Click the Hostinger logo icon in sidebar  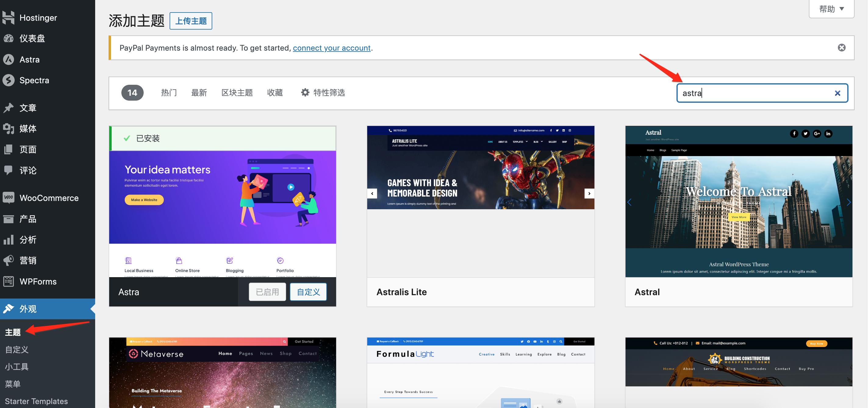(9, 17)
